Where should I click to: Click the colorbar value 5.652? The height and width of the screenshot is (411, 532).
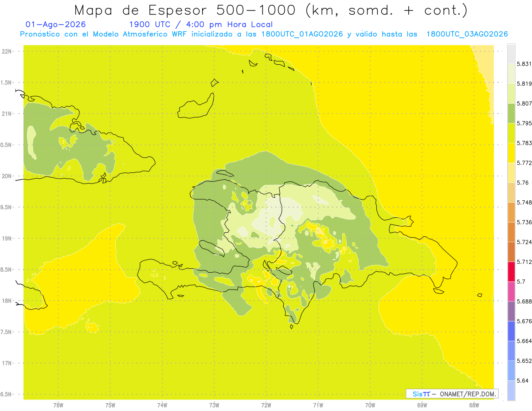pos(524,361)
